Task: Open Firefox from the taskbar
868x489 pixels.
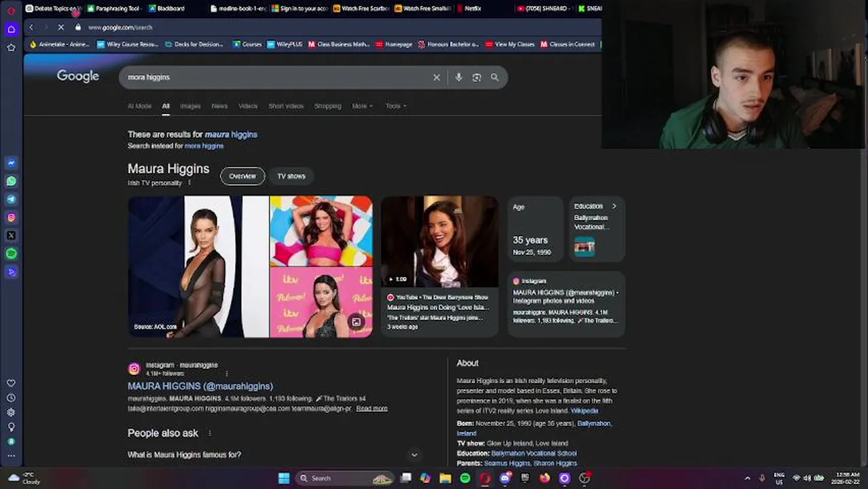Action: pos(545,478)
